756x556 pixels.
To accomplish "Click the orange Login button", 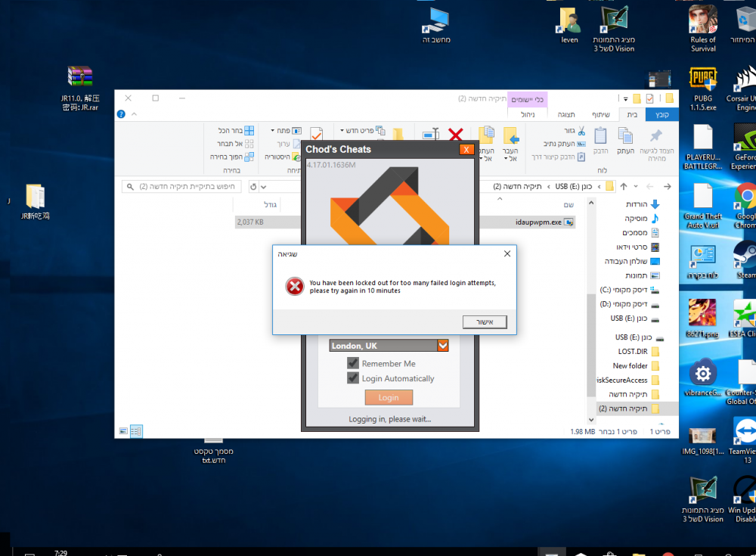I will point(389,398).
